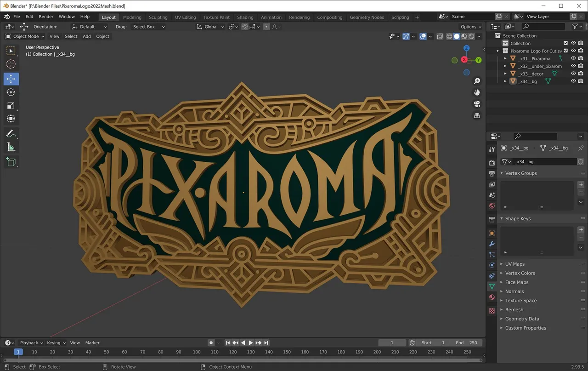Click the viewport zoom magnifier icon
This screenshot has height=371, width=588.
tap(477, 81)
